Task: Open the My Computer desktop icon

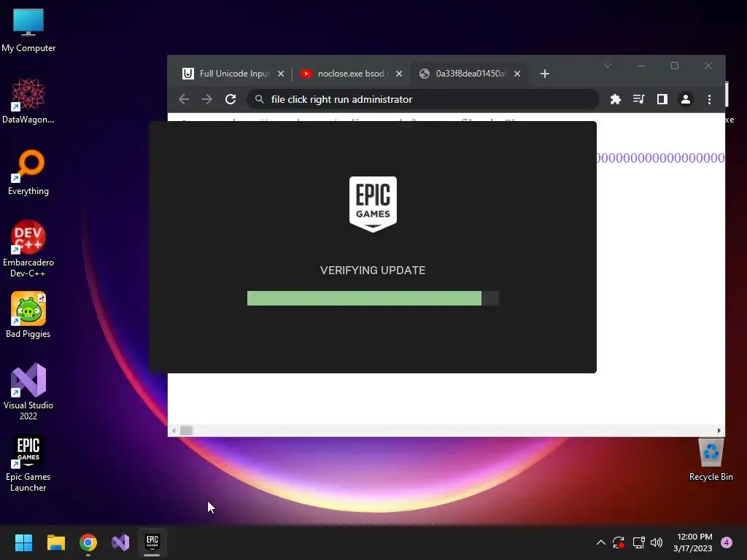Action: click(28, 30)
